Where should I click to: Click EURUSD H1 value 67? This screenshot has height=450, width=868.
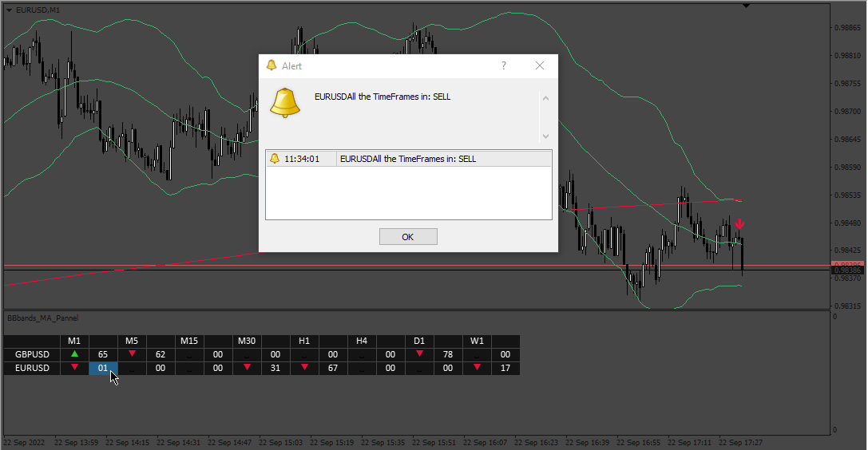pyautogui.click(x=333, y=368)
